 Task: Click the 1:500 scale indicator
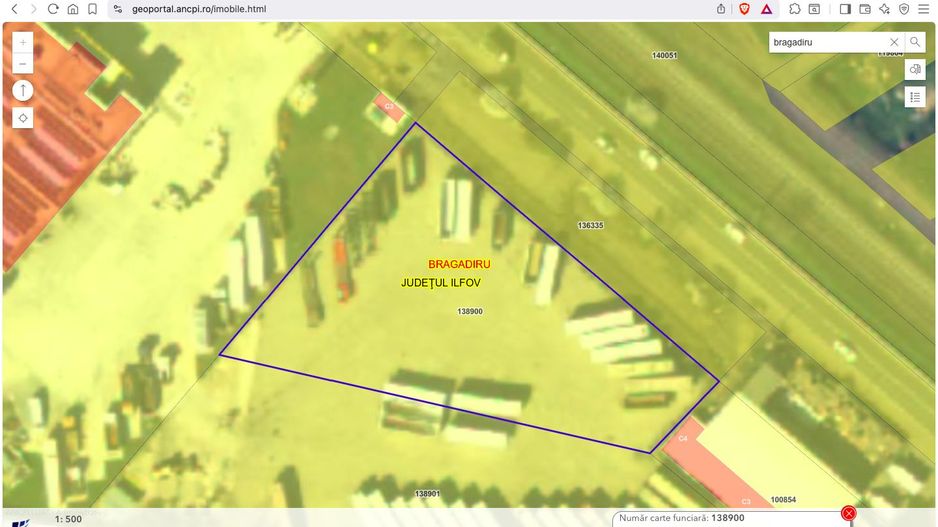click(68, 519)
